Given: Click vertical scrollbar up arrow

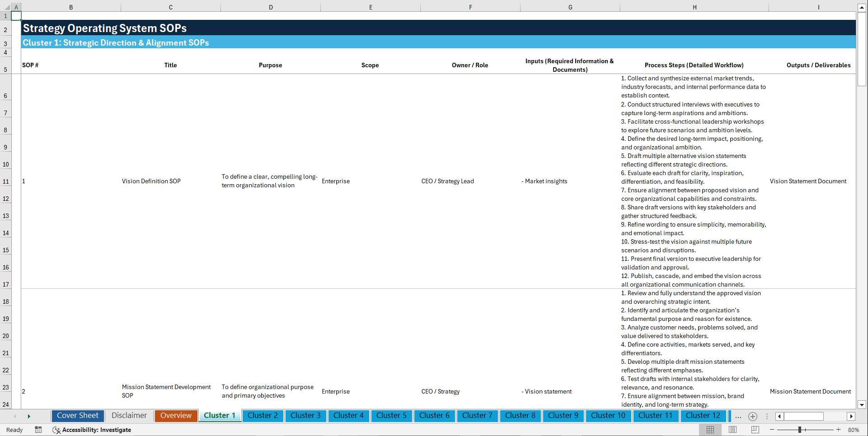Looking at the screenshot, I should pyautogui.click(x=862, y=8).
